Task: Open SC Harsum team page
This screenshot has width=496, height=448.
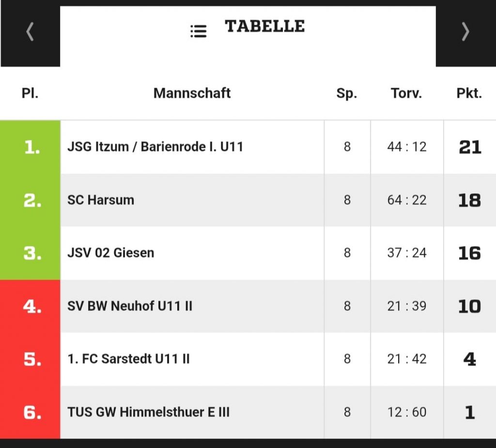Action: click(101, 200)
